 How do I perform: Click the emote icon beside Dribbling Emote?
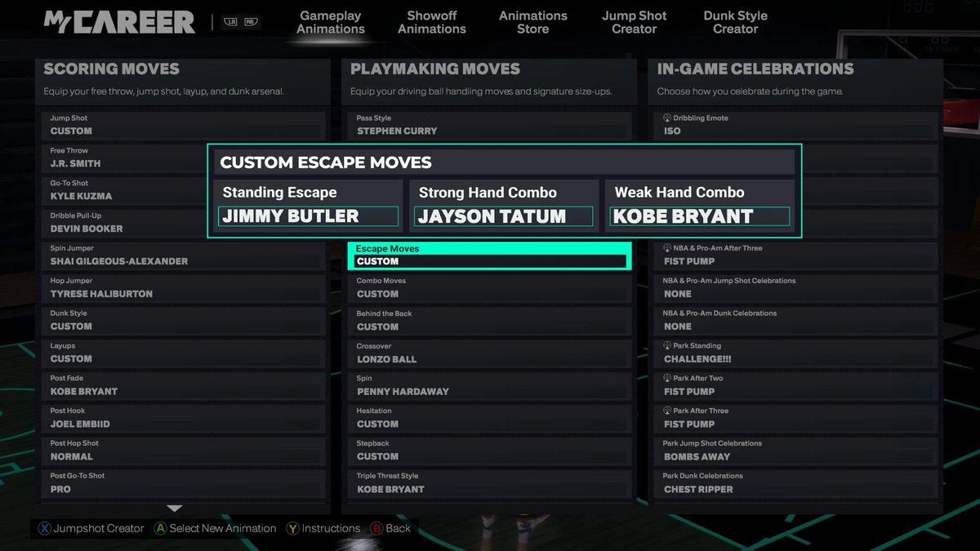pos(667,118)
